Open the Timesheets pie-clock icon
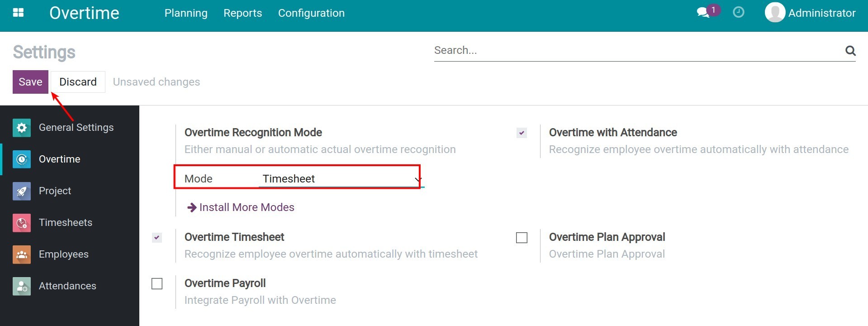 click(x=21, y=222)
